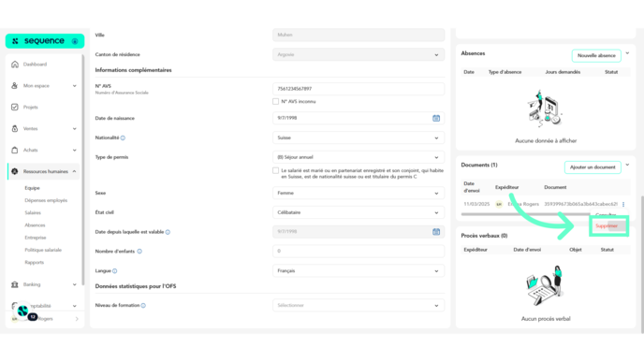Image resolution: width=644 pixels, height=362 pixels.
Task: Click the document date 11/03/2025
Action: 476,204
